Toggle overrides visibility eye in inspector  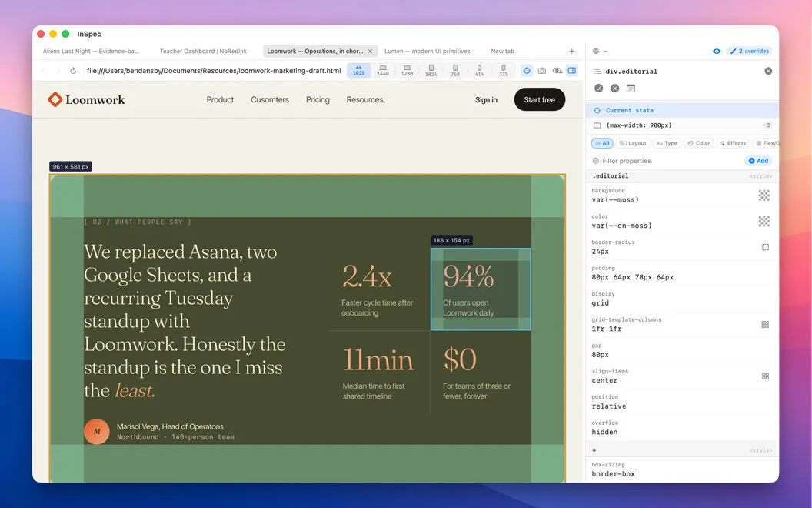click(717, 52)
